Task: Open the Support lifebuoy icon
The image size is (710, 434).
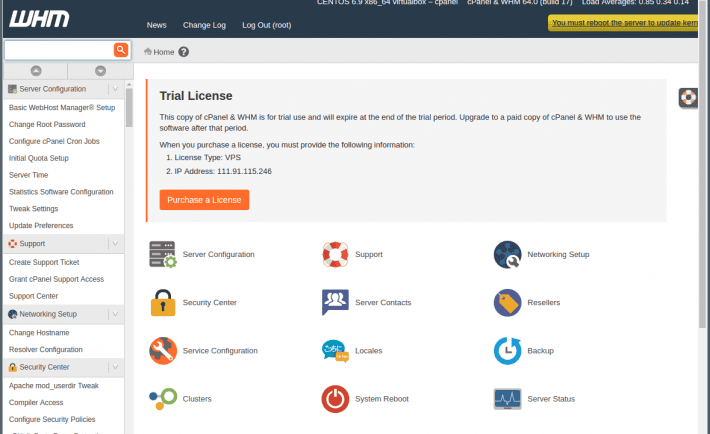Action: coord(335,255)
